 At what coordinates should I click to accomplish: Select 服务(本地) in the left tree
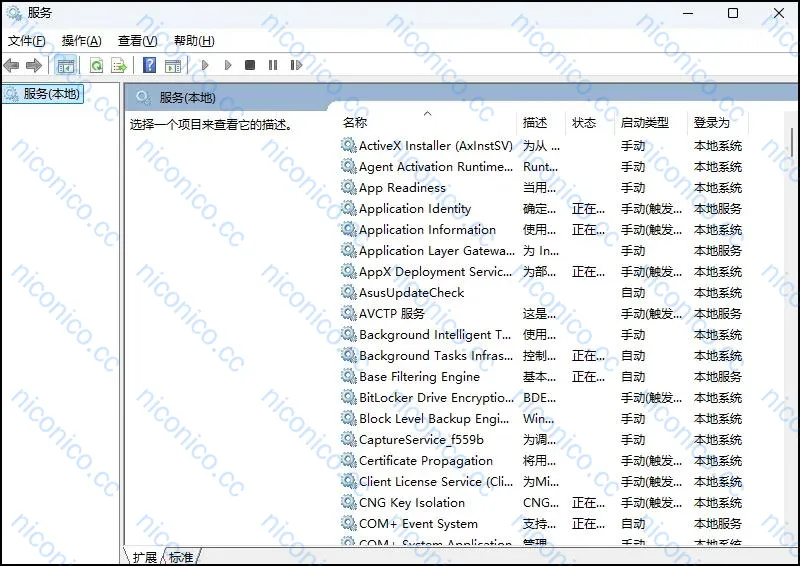(x=43, y=94)
